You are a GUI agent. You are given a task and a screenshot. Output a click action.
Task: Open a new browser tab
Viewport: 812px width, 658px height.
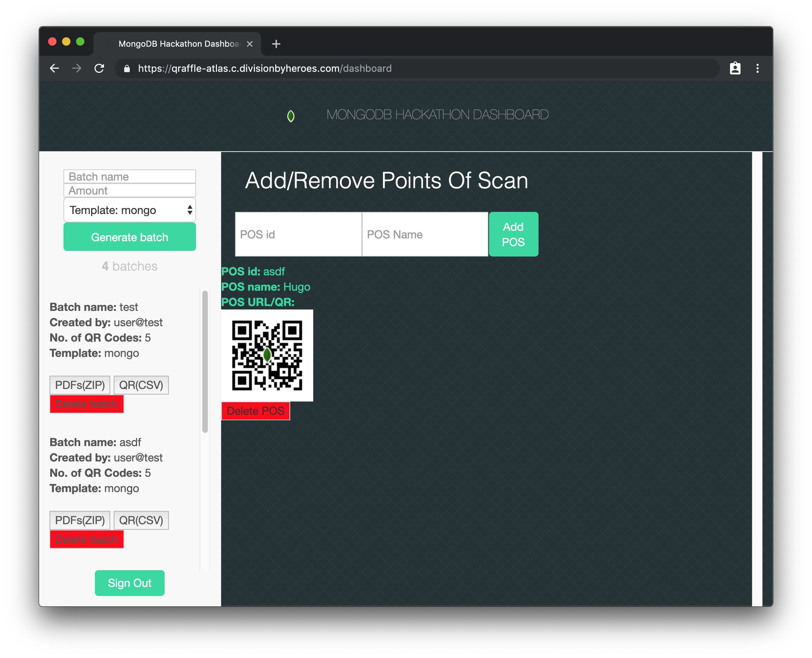click(276, 44)
